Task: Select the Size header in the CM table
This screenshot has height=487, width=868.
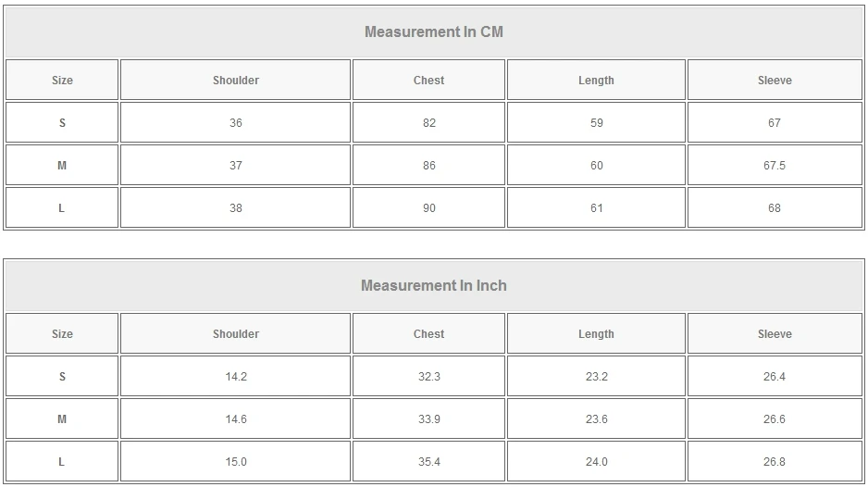Action: pos(62,81)
